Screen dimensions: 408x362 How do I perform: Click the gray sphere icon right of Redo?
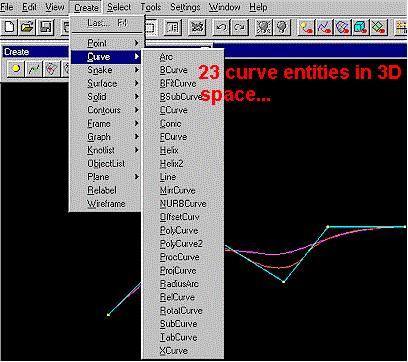pyautogui.click(x=263, y=27)
